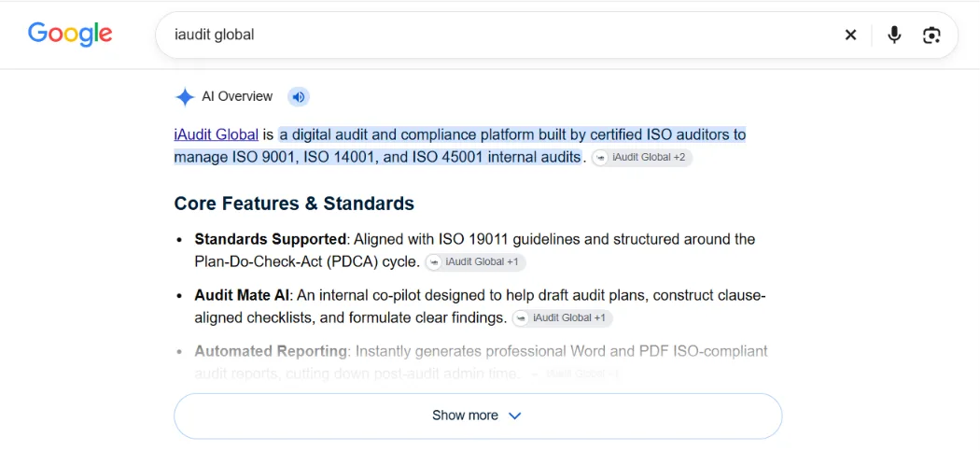Screen dimensions: 980x451
Task: Click 'Standards Supported' bold text
Action: 270,239
